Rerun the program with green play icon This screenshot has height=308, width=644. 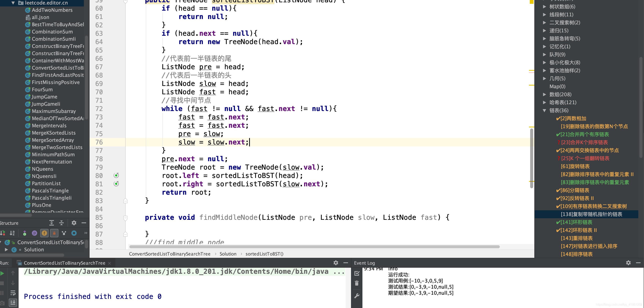point(2,273)
